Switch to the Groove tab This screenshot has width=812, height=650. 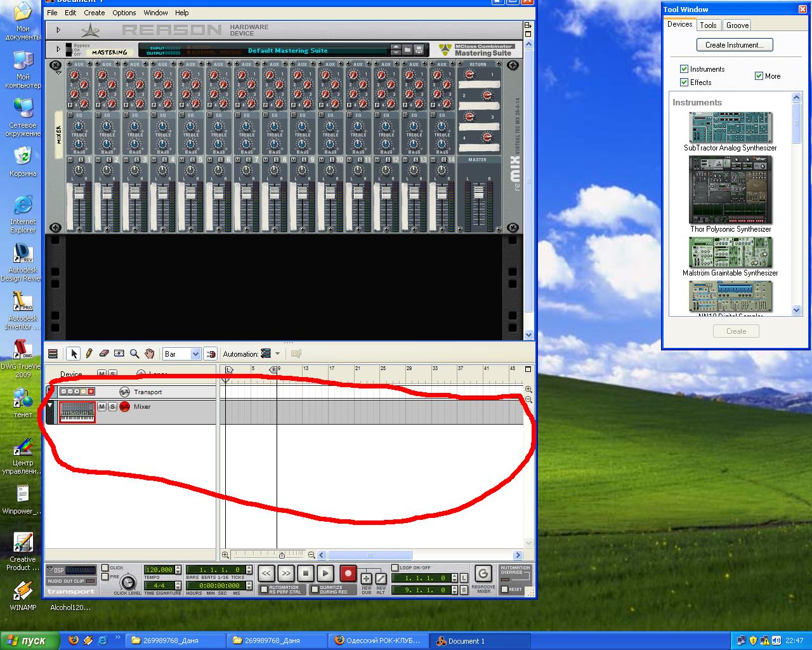(x=737, y=25)
